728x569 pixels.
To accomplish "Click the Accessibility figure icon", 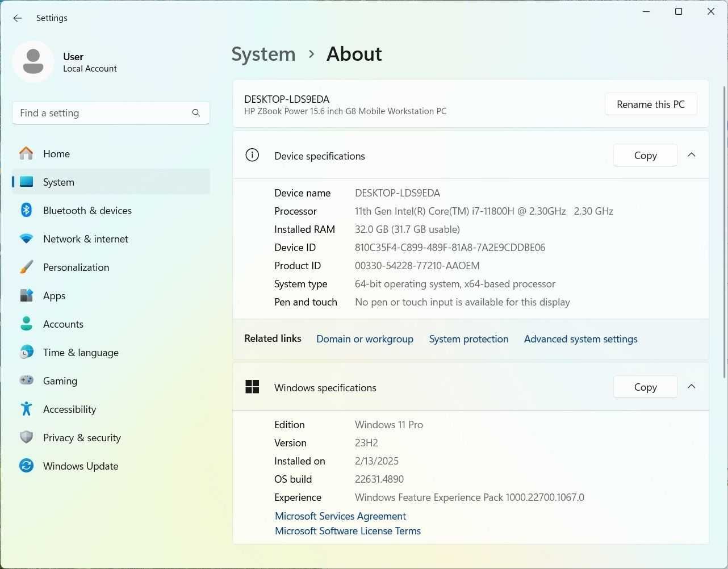I will (x=26, y=409).
